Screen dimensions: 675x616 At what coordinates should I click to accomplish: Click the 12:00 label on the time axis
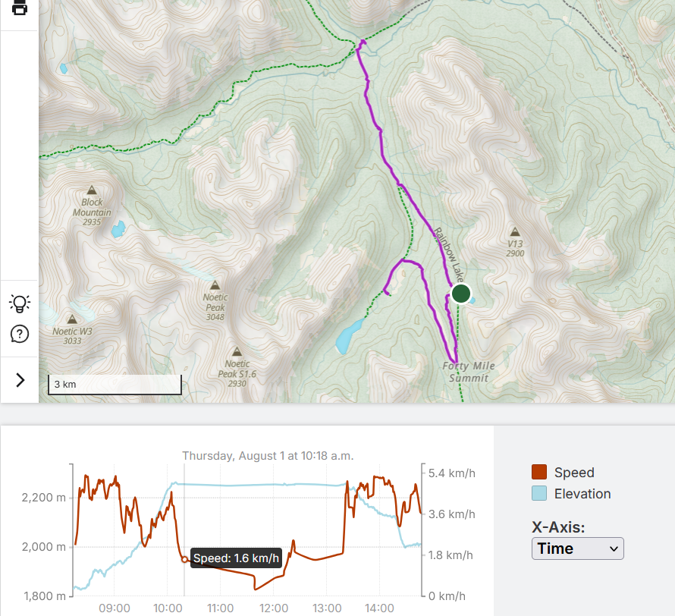[274, 608]
